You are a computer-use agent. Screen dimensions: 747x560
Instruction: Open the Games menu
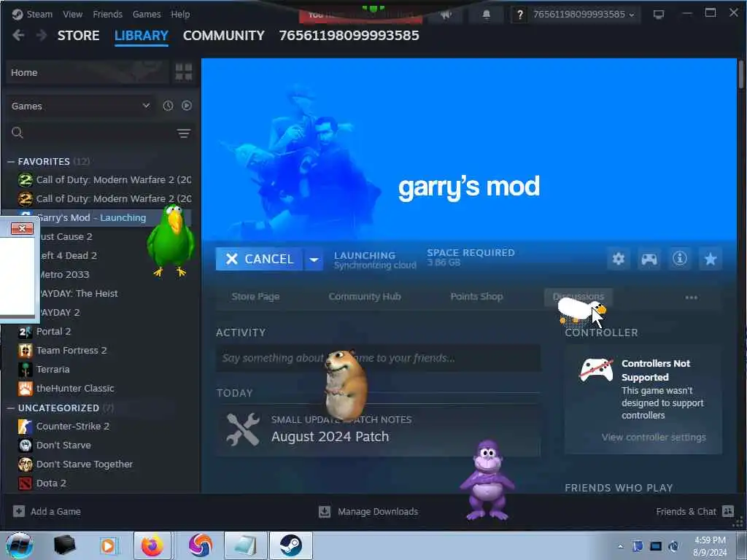(x=147, y=15)
